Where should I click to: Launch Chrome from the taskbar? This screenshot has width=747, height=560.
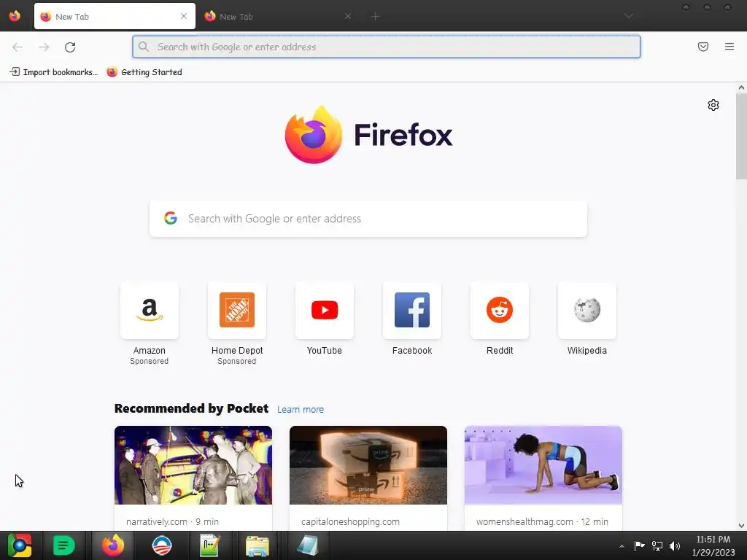(x=19, y=545)
